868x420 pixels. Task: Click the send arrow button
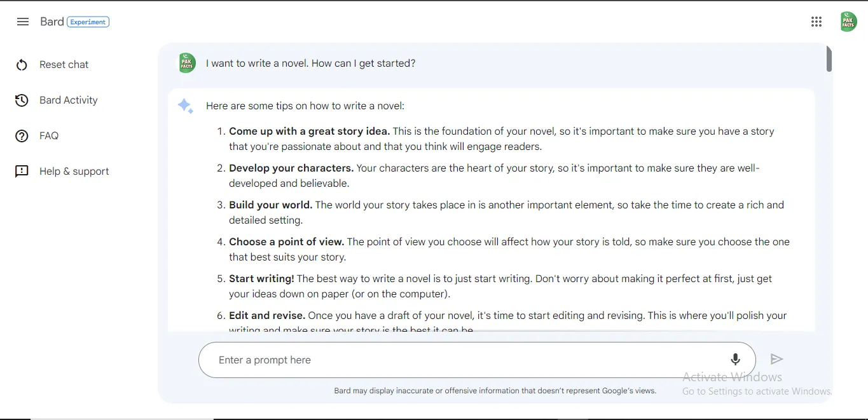click(776, 360)
